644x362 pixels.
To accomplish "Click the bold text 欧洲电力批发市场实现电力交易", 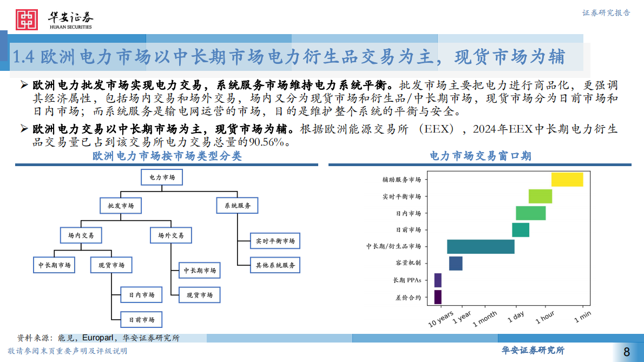I will pyautogui.click(x=117, y=85).
